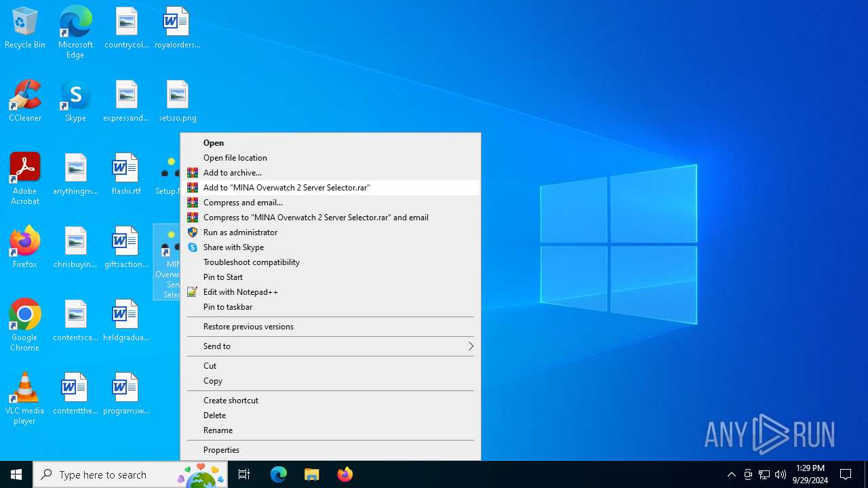The height and width of the screenshot is (488, 868).
Task: Open Adobe Acrobat desktop shortcut
Action: [25, 178]
